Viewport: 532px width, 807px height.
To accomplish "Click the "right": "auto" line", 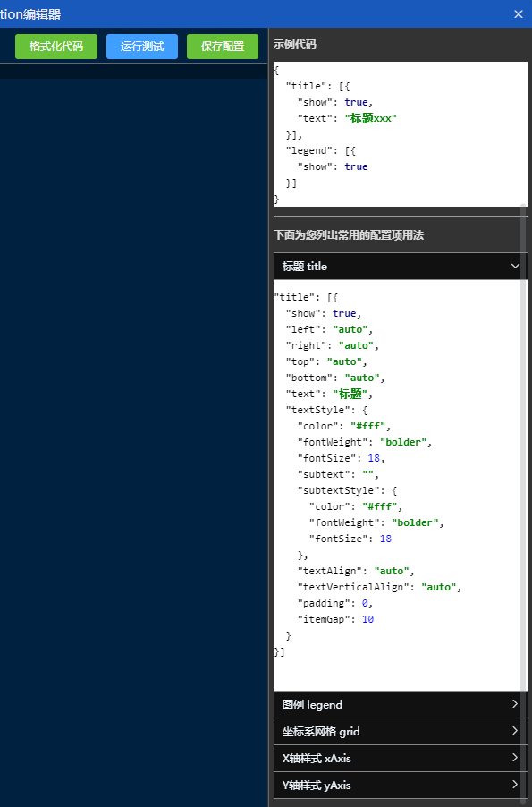I will coord(333,345).
